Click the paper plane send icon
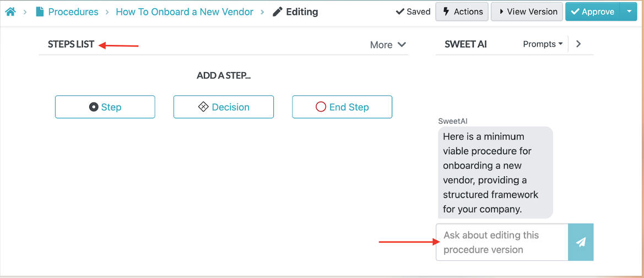Image resolution: width=644 pixels, height=278 pixels. (x=581, y=242)
